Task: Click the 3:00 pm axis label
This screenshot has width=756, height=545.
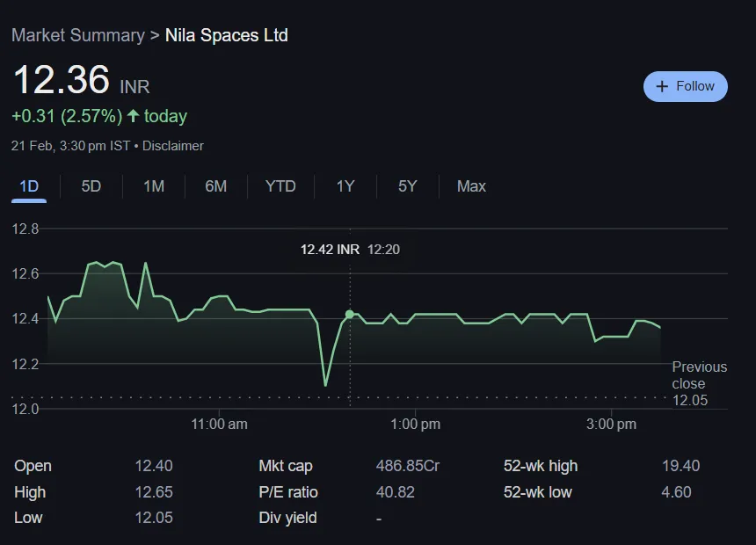Action: point(611,424)
